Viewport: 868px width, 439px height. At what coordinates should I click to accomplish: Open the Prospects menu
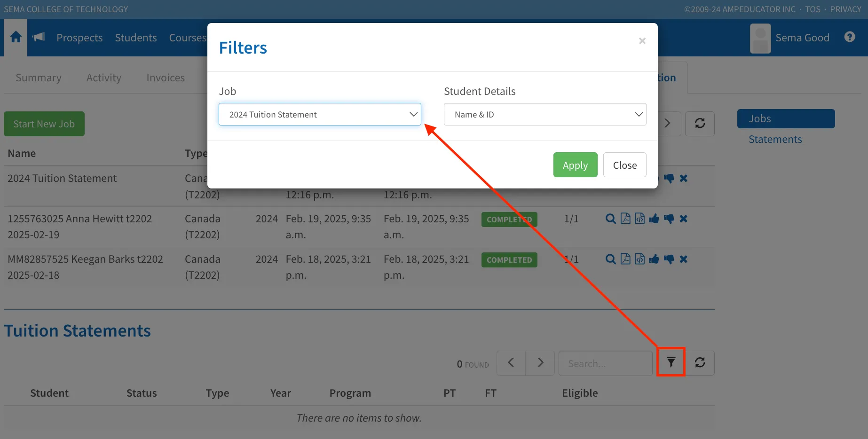coord(79,38)
